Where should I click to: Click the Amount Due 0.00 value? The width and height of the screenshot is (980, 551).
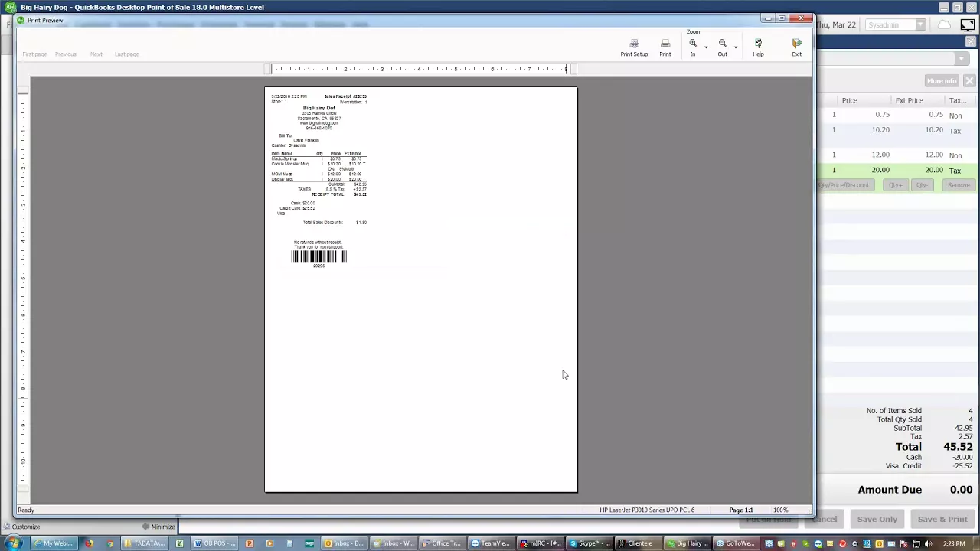pos(961,490)
